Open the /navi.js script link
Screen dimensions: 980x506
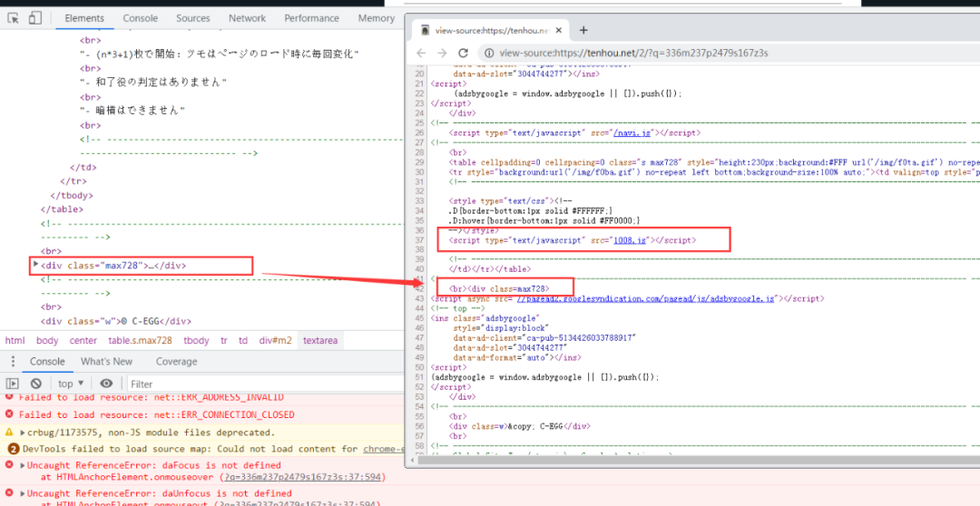click(x=632, y=133)
